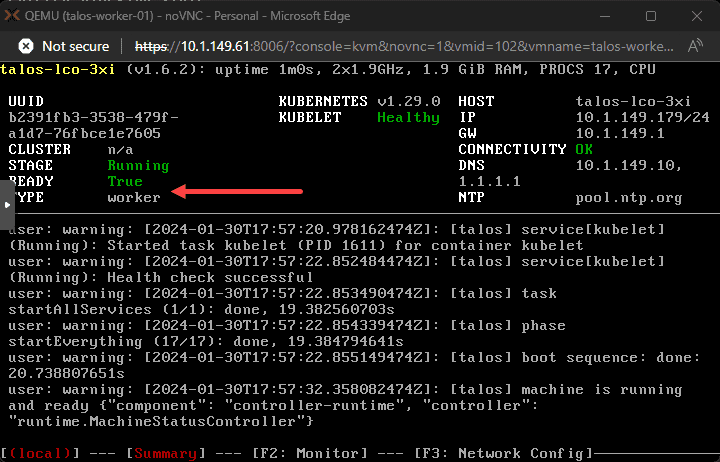
Task: Click the (local) node label
Action: tap(39, 453)
